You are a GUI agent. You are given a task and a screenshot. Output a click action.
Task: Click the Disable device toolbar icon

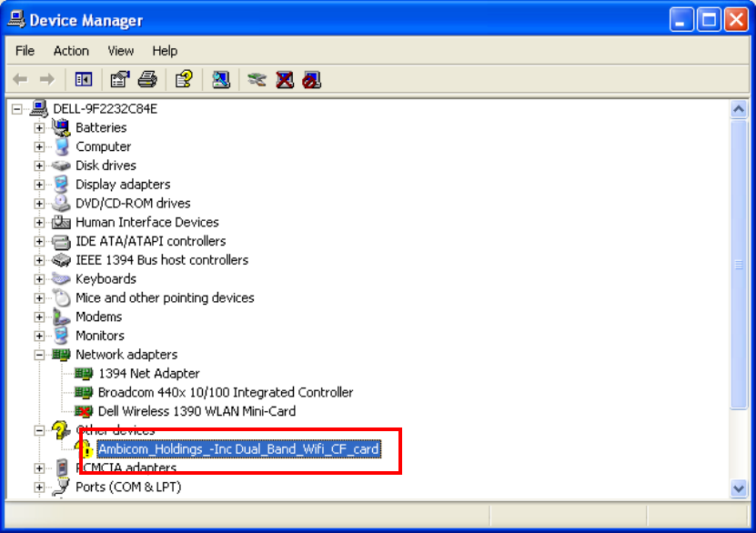pos(311,79)
